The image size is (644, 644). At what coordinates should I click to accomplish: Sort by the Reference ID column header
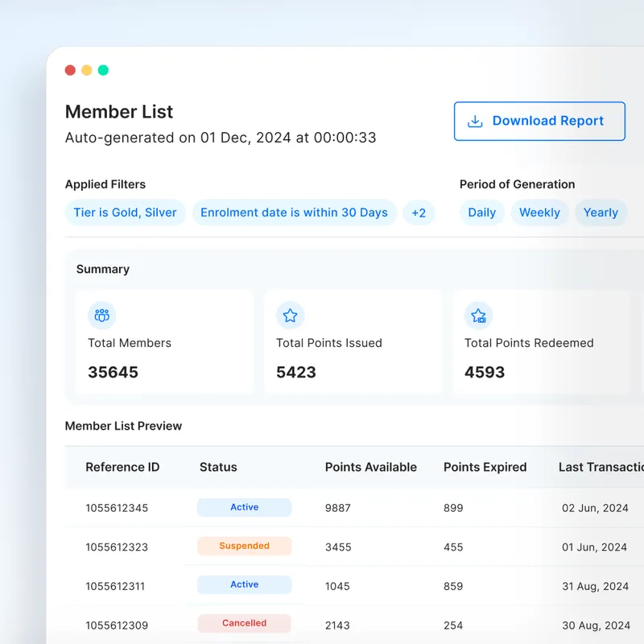[122, 467]
